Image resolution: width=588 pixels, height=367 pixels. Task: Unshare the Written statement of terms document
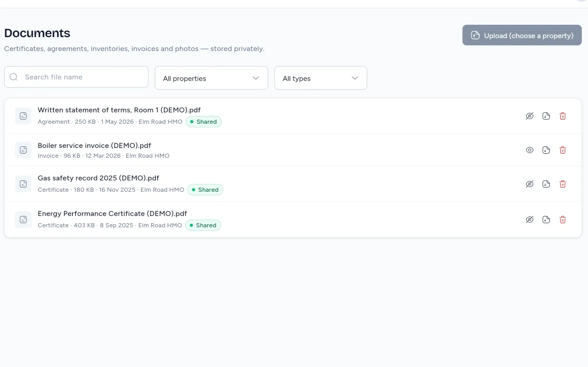pyautogui.click(x=530, y=116)
